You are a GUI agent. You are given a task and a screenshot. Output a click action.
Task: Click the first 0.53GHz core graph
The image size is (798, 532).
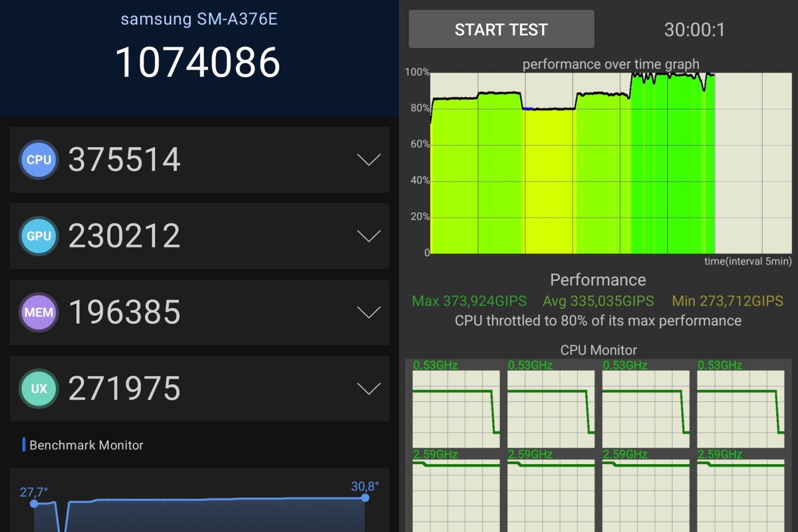[456, 409]
